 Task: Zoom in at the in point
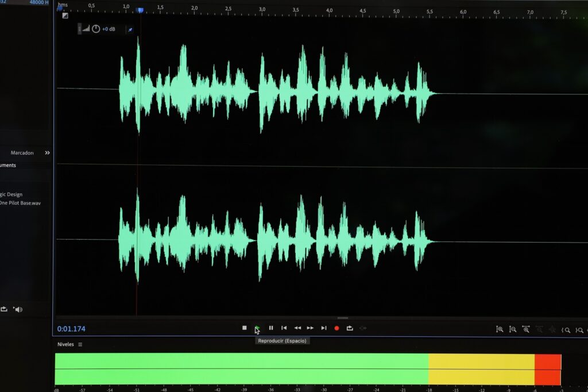(567, 329)
